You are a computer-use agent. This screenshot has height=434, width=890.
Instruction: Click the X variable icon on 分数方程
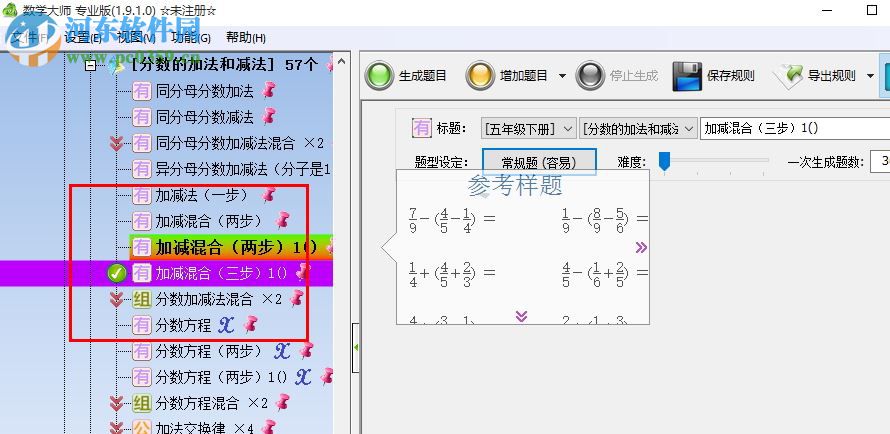[226, 325]
